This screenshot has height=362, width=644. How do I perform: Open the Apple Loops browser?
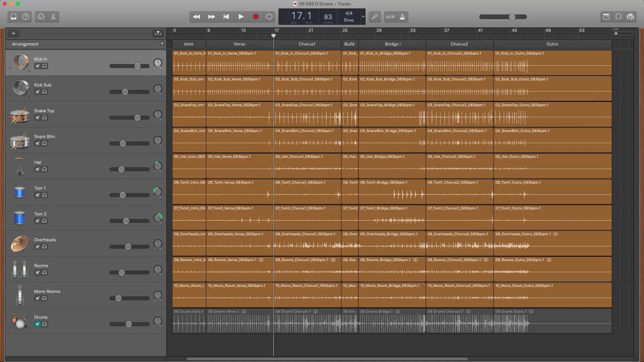(618, 17)
